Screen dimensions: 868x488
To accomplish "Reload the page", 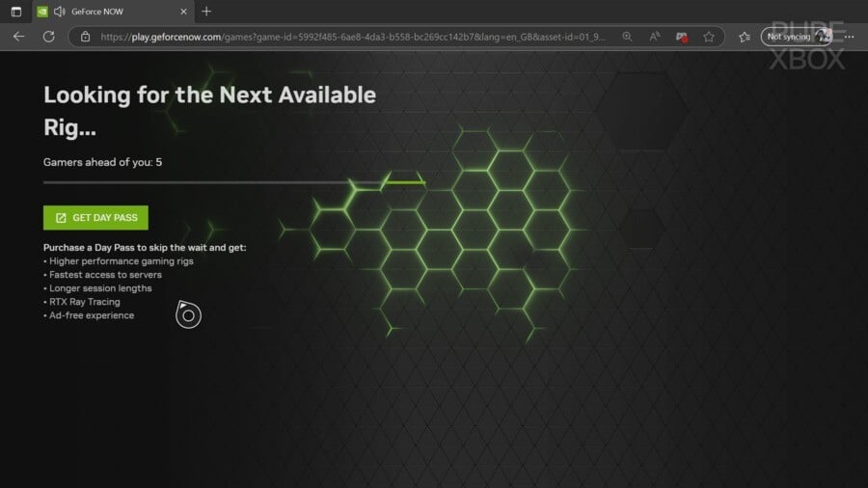I will pos(49,37).
